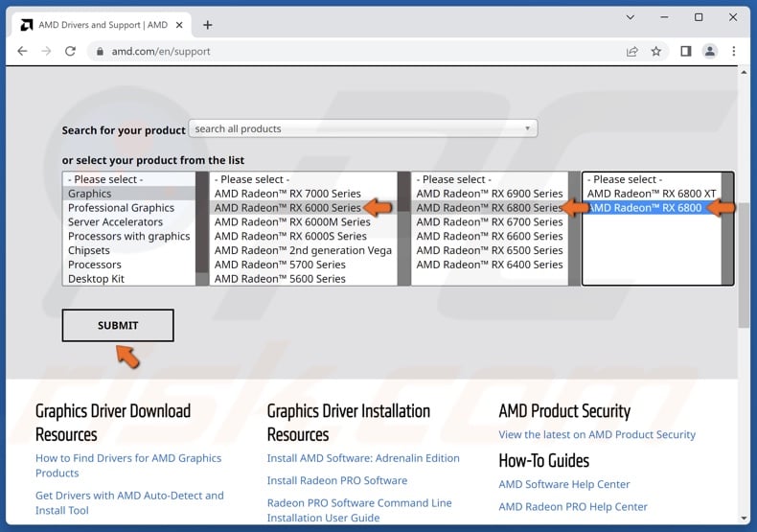Open How to Find Drivers for AMD Graphics Products

tap(128, 465)
